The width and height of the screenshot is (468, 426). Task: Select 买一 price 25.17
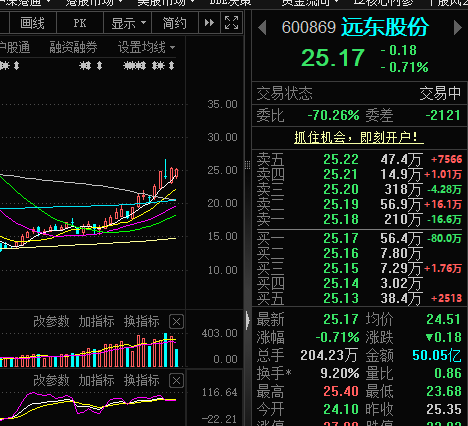[x=341, y=238]
